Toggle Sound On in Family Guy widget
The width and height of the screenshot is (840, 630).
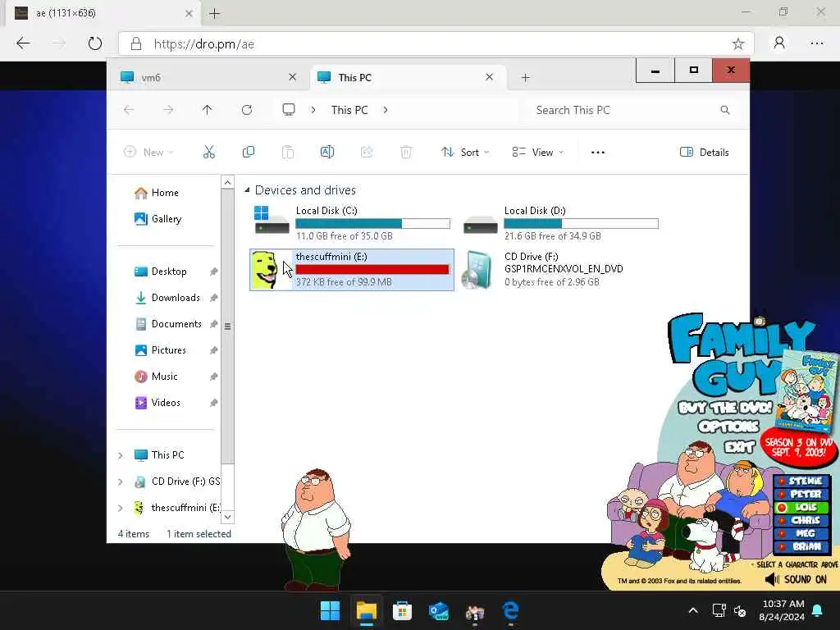click(x=796, y=579)
